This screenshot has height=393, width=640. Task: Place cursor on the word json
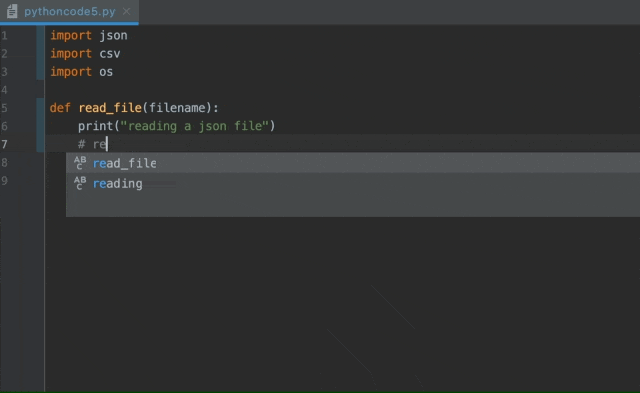[113, 36]
